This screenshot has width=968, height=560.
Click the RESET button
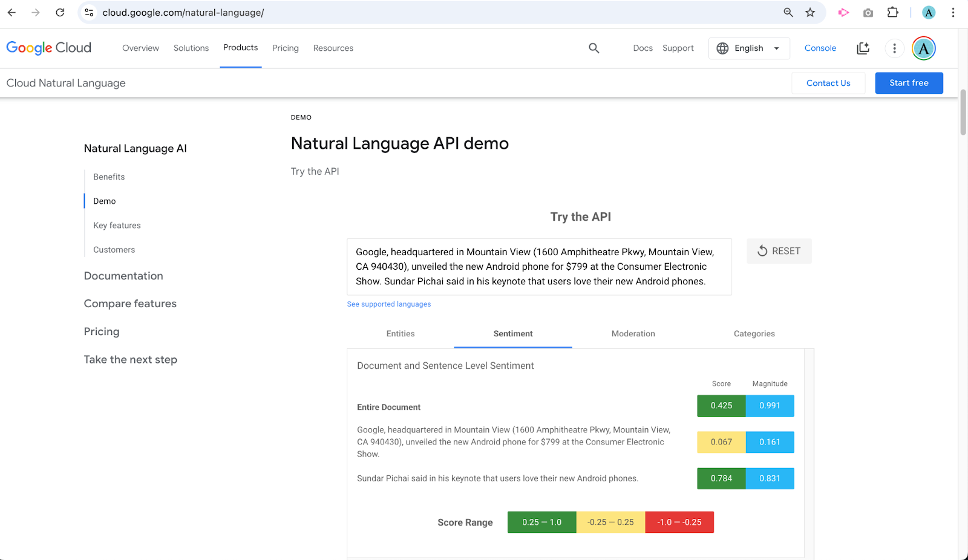(779, 251)
